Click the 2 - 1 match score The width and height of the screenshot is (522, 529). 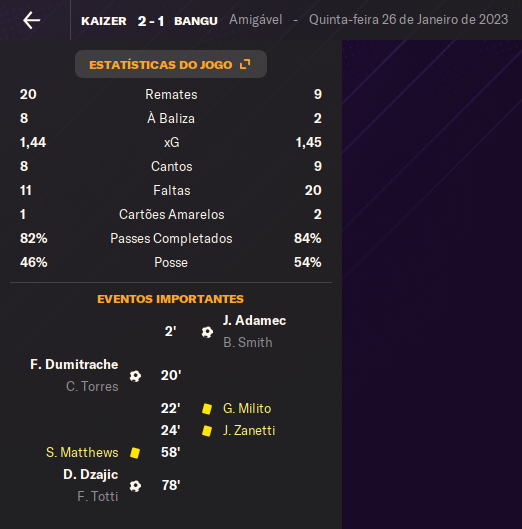pyautogui.click(x=151, y=21)
